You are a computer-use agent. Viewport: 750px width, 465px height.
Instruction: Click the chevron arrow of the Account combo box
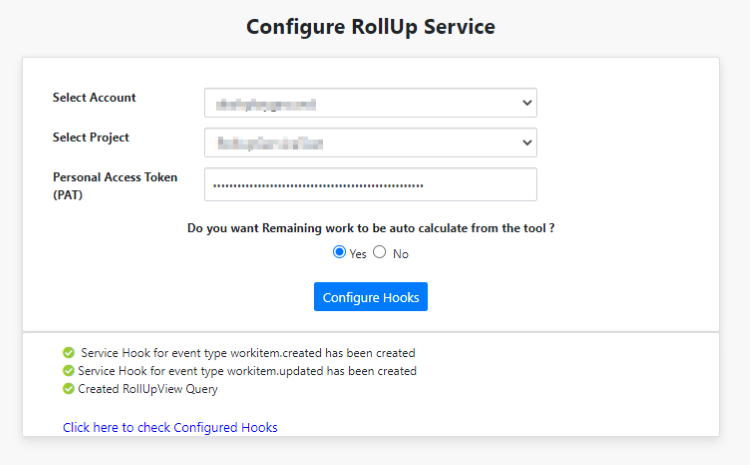pyautogui.click(x=527, y=103)
